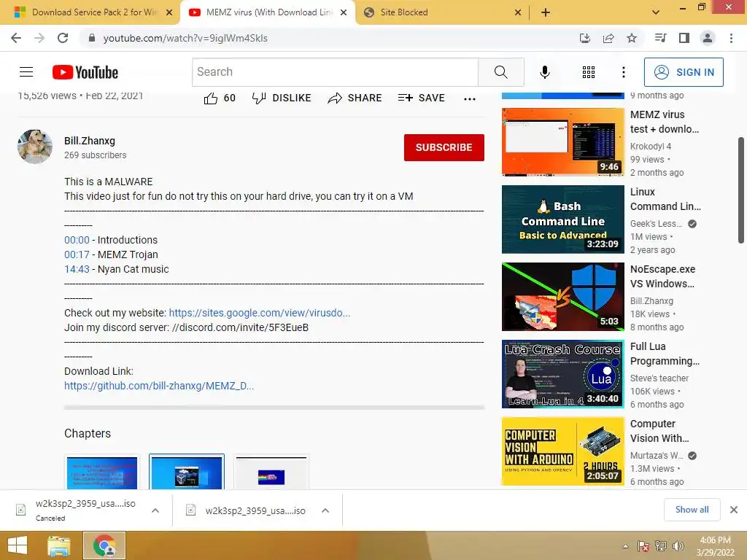This screenshot has width=747, height=560.
Task: Open the tab search chevron in title bar
Action: coord(656,12)
